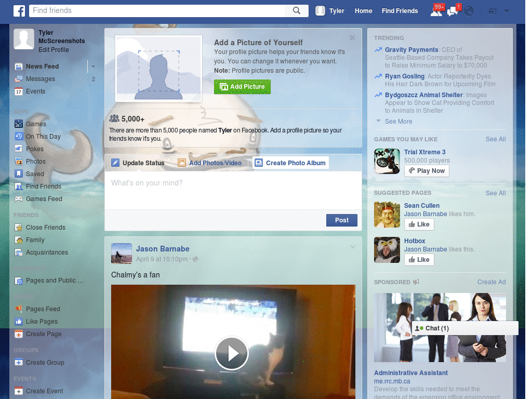Open messages icon in top bar
The height and width of the screenshot is (399, 532).
[x=453, y=10]
